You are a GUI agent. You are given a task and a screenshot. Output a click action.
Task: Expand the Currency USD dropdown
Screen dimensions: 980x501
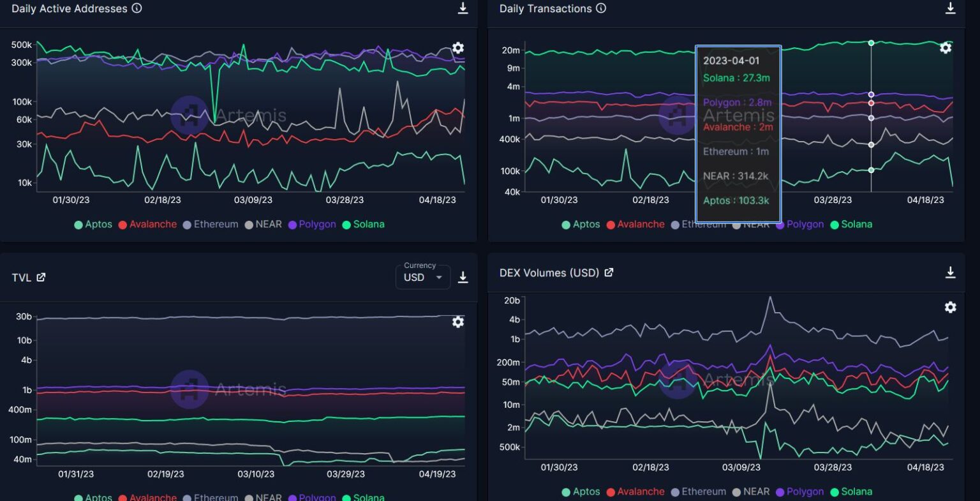coord(422,278)
